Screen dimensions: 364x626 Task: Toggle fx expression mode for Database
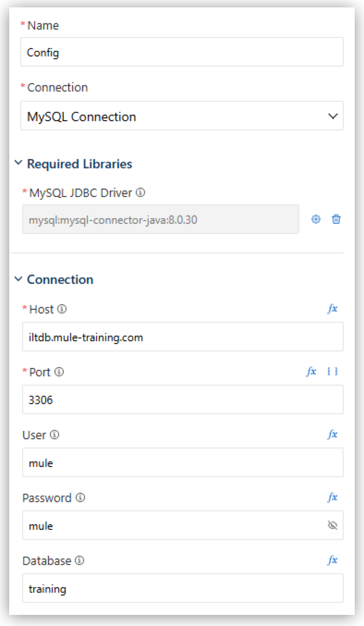tap(333, 560)
